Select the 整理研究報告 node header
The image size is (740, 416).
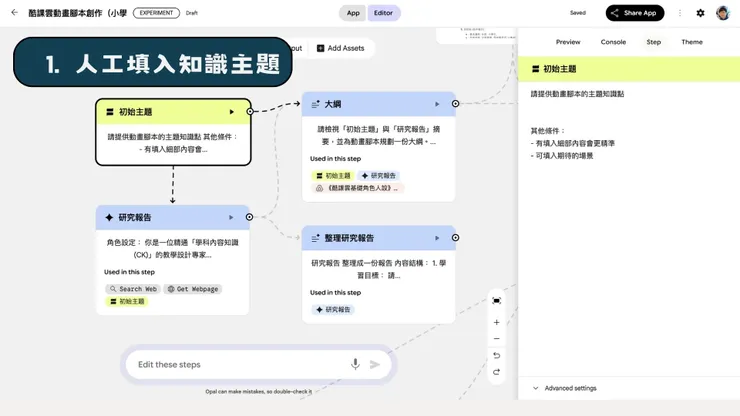coord(378,238)
